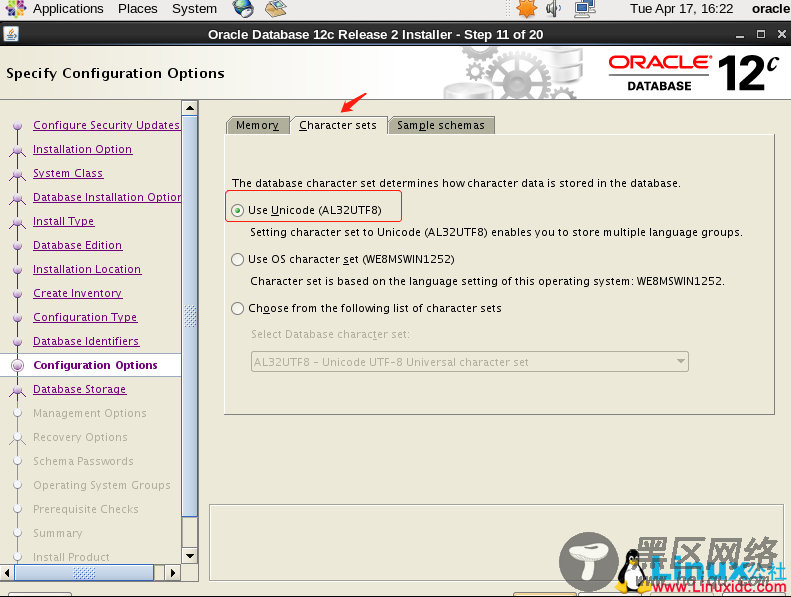Click the Recovery Options greyed step
791x597 pixels.
point(80,437)
